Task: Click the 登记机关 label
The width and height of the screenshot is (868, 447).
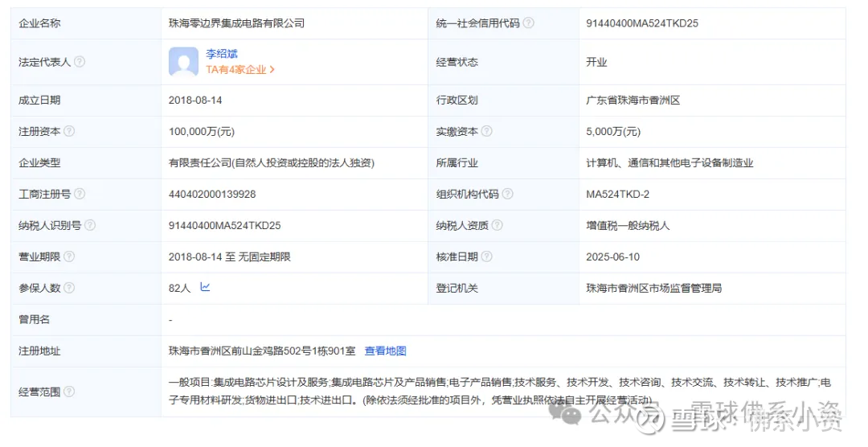Action: [457, 288]
